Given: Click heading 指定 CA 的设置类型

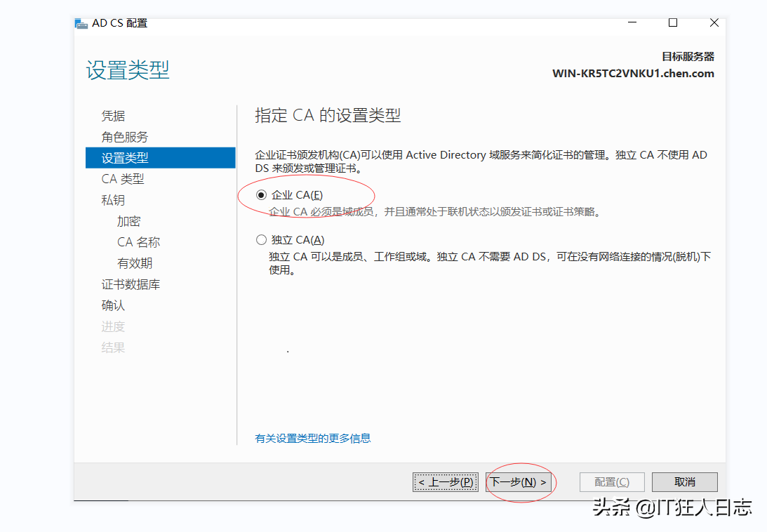Looking at the screenshot, I should click(328, 116).
